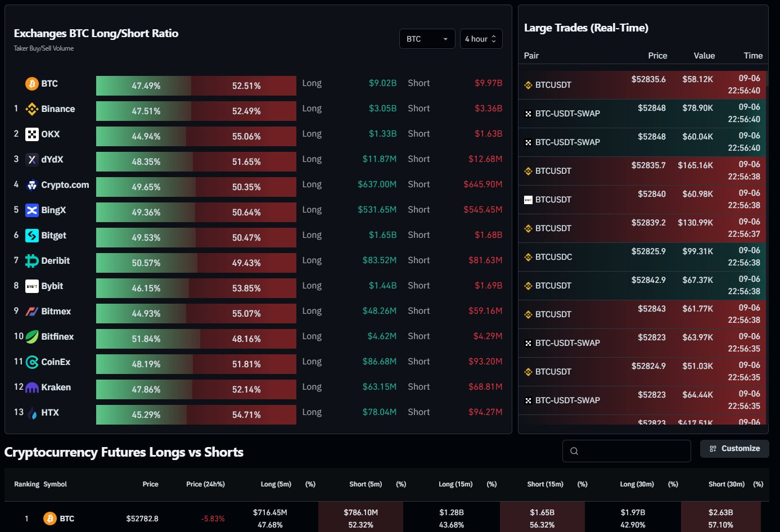The image size is (780, 532).
Task: Click the OKX exchange logo
Action: pyautogui.click(x=32, y=134)
